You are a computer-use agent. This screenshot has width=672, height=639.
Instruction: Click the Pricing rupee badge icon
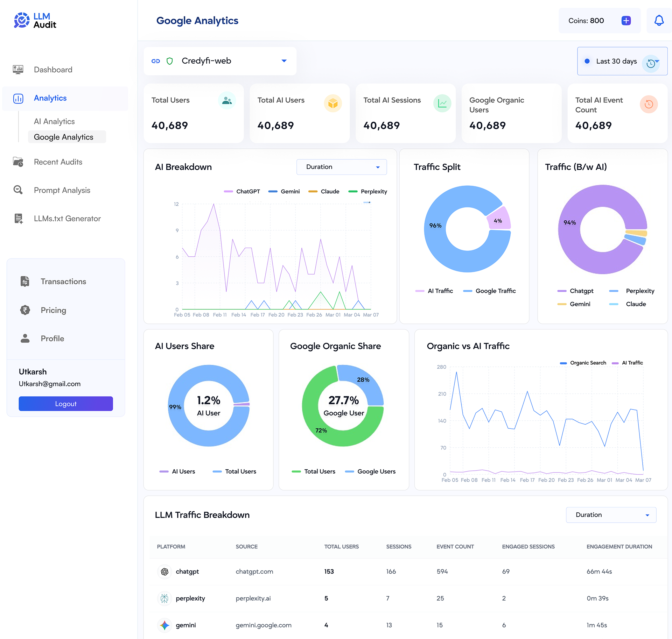click(25, 310)
